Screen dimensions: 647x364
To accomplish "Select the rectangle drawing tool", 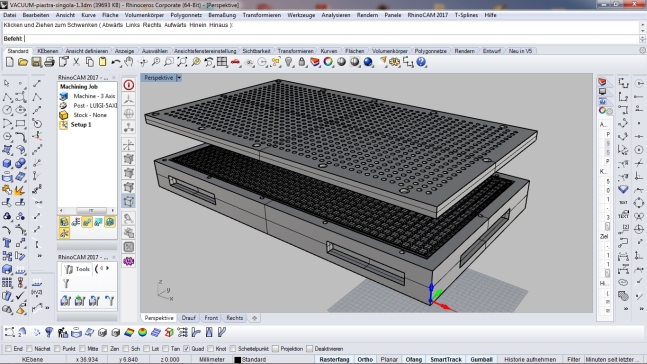I will click(x=20, y=123).
